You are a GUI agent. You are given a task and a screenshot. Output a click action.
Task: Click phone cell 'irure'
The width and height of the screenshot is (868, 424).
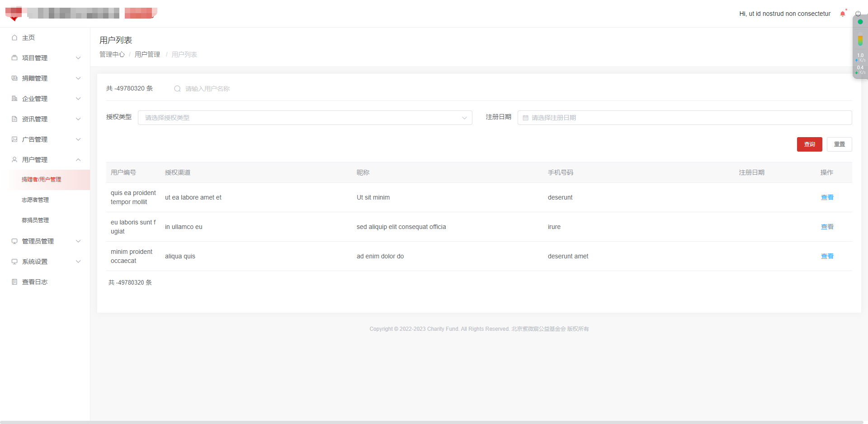point(554,227)
